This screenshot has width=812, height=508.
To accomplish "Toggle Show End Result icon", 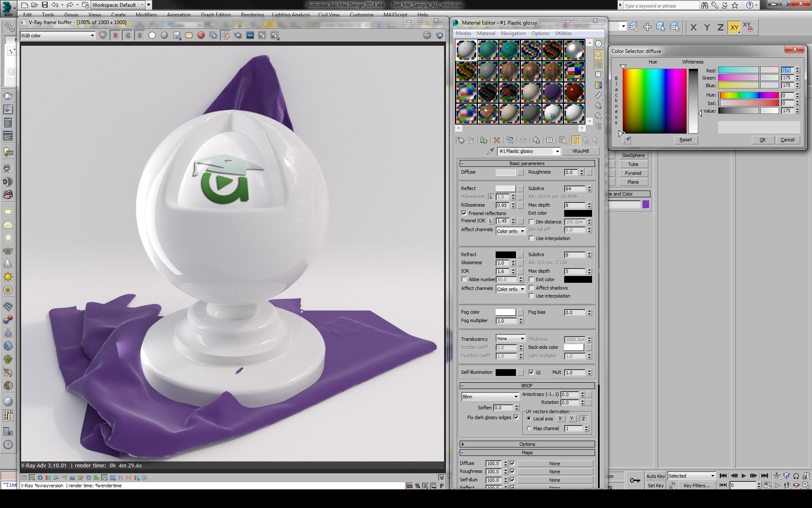I will tap(576, 140).
